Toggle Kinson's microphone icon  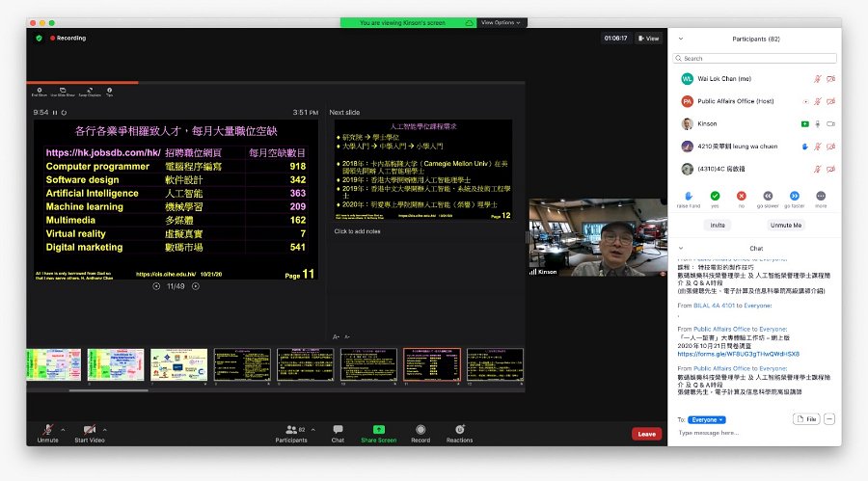[817, 124]
